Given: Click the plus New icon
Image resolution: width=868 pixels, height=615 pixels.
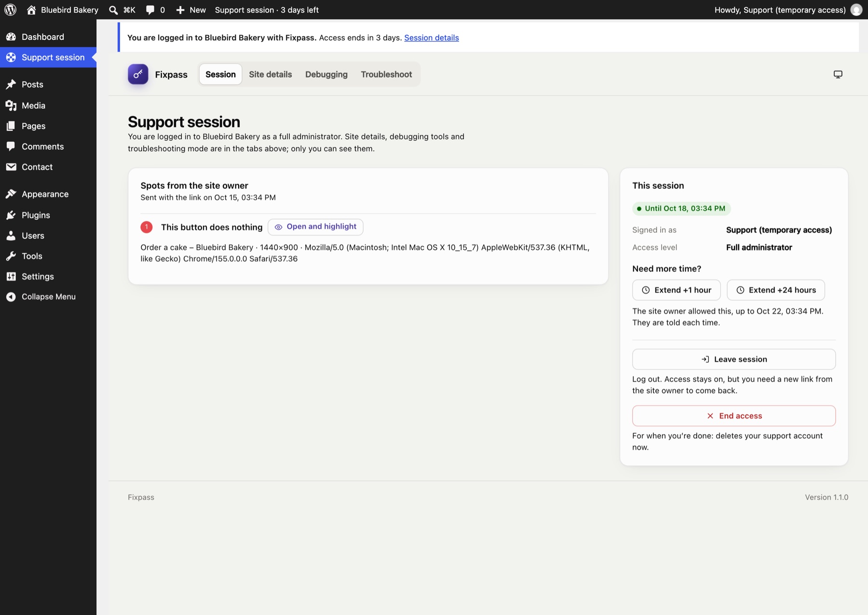Looking at the screenshot, I should coord(180,10).
